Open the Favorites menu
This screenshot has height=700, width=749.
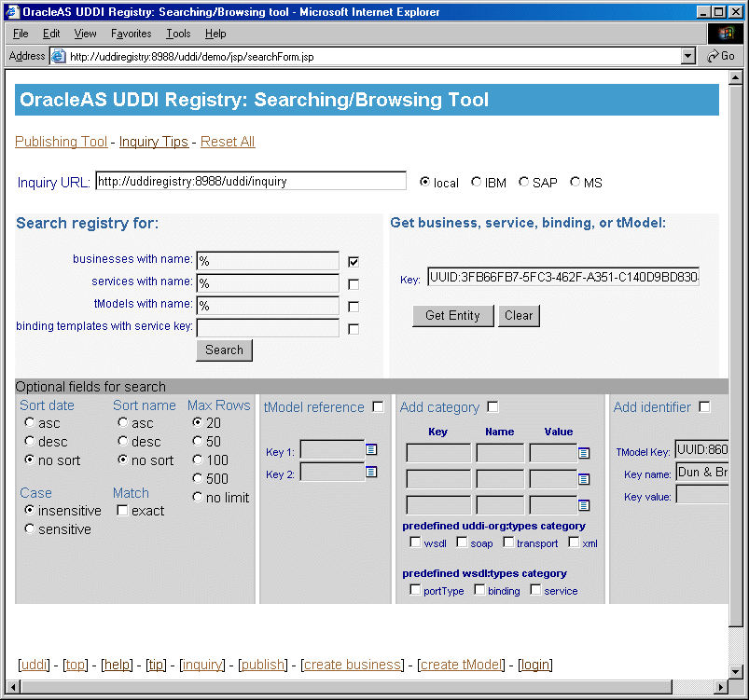pos(131,34)
